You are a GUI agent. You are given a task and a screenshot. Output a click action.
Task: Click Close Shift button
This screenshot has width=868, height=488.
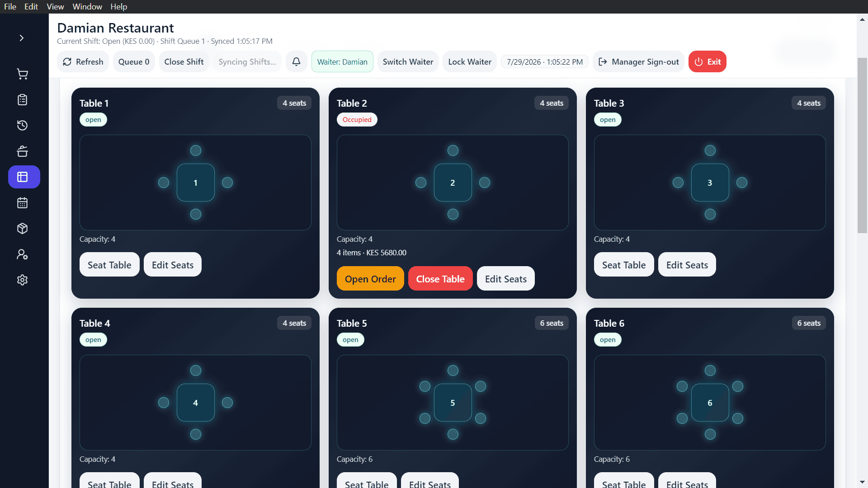coord(184,62)
